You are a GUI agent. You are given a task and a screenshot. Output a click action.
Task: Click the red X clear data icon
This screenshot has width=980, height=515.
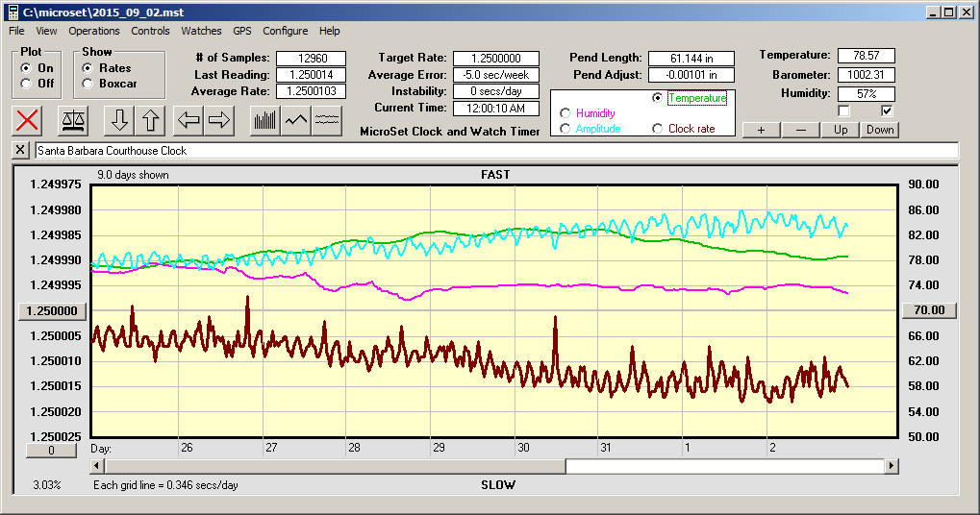27,120
